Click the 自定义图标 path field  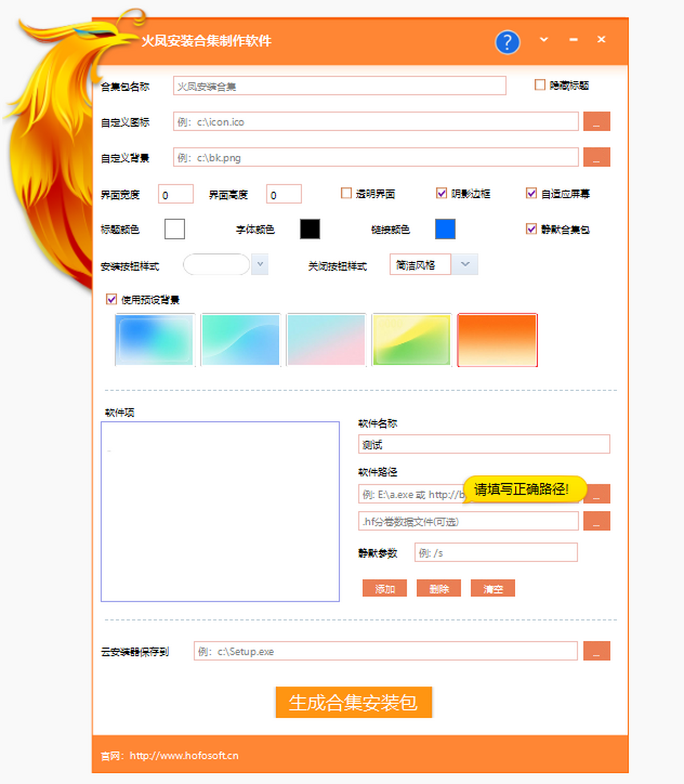376,121
